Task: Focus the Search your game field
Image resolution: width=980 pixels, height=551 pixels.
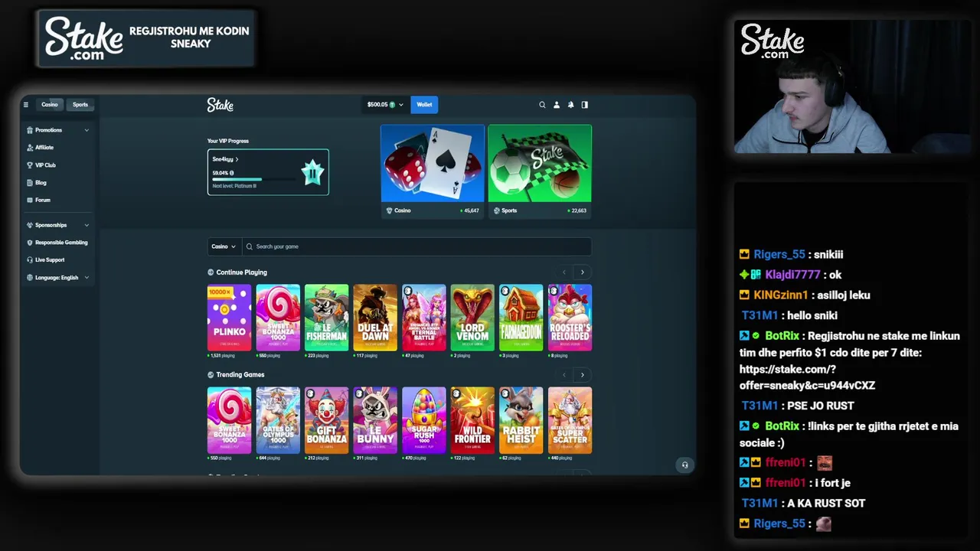Action: click(x=417, y=246)
